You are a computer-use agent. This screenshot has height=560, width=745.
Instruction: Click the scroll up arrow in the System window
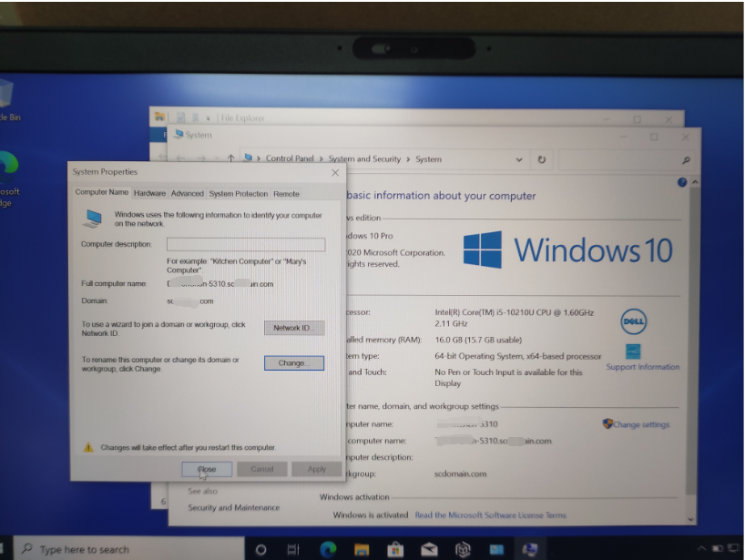pos(695,182)
